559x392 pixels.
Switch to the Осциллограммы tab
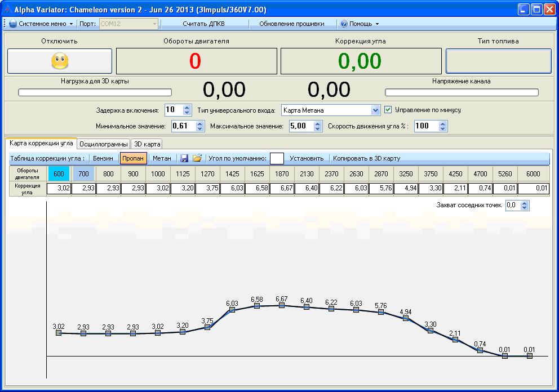[103, 144]
